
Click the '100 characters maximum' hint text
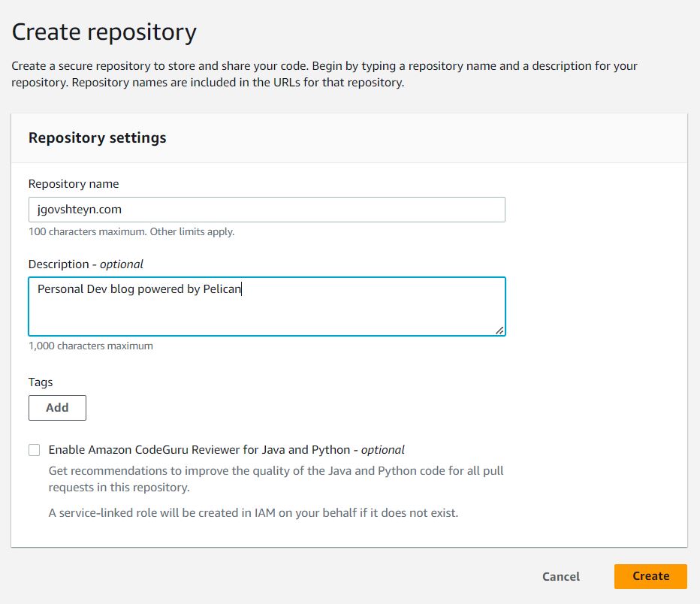[x=131, y=232]
